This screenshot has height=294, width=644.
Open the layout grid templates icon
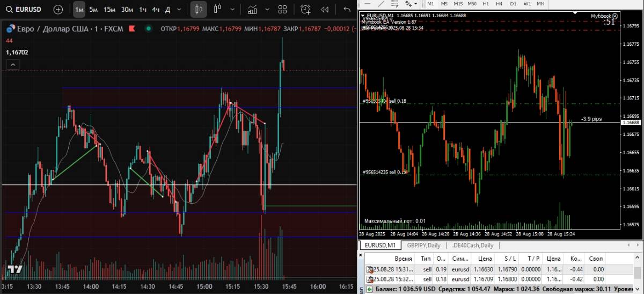pos(282,9)
